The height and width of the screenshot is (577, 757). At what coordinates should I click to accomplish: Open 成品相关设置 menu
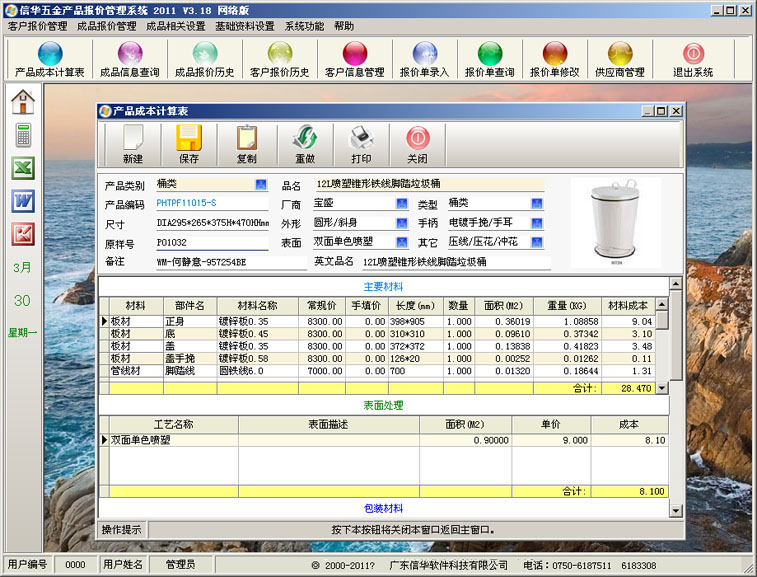point(176,26)
